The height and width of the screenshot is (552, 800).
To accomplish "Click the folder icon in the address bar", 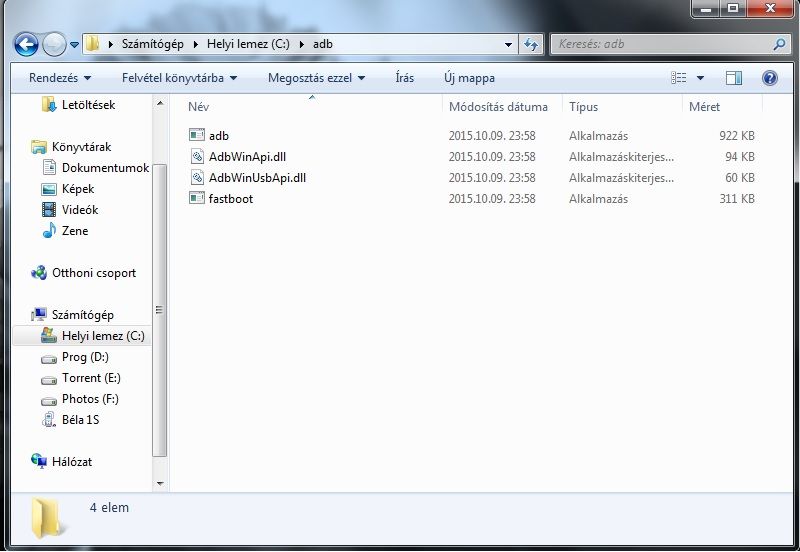I will coord(92,43).
